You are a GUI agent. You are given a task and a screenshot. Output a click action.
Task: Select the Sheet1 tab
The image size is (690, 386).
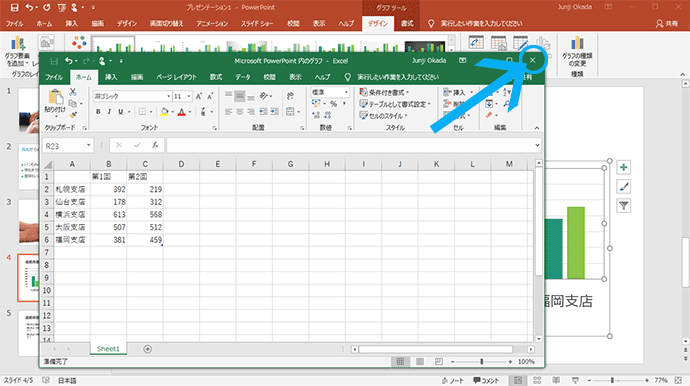point(108,349)
